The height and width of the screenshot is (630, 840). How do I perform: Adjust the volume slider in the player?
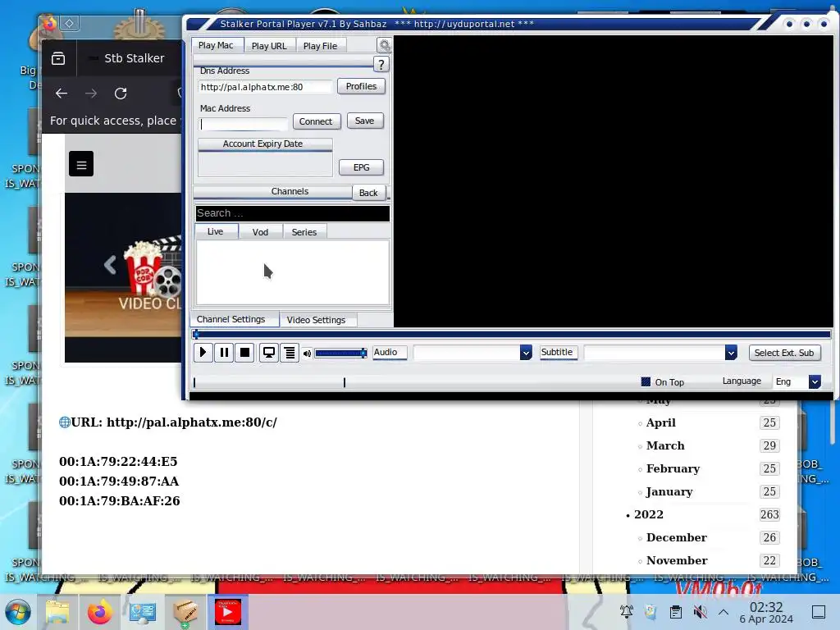pyautogui.click(x=340, y=353)
